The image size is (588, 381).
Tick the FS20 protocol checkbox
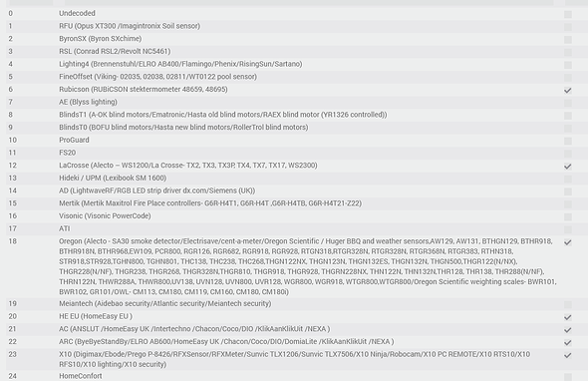pos(568,154)
